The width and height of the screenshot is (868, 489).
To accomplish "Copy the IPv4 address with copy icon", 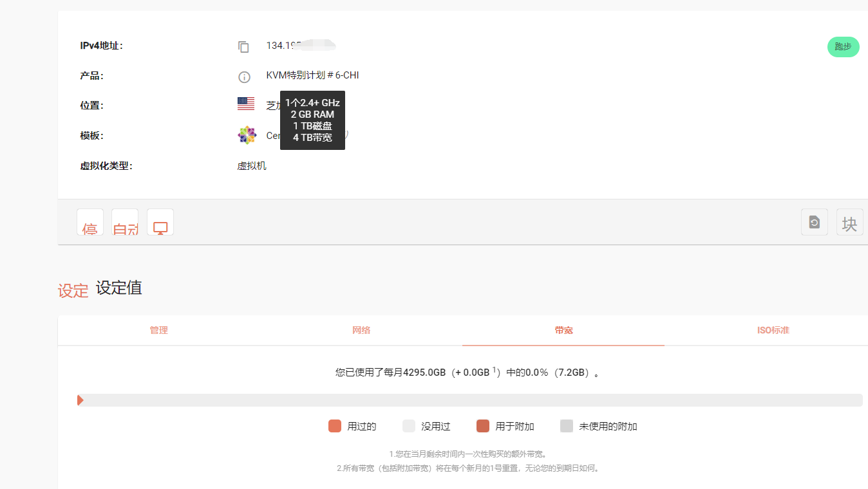I will coord(243,46).
